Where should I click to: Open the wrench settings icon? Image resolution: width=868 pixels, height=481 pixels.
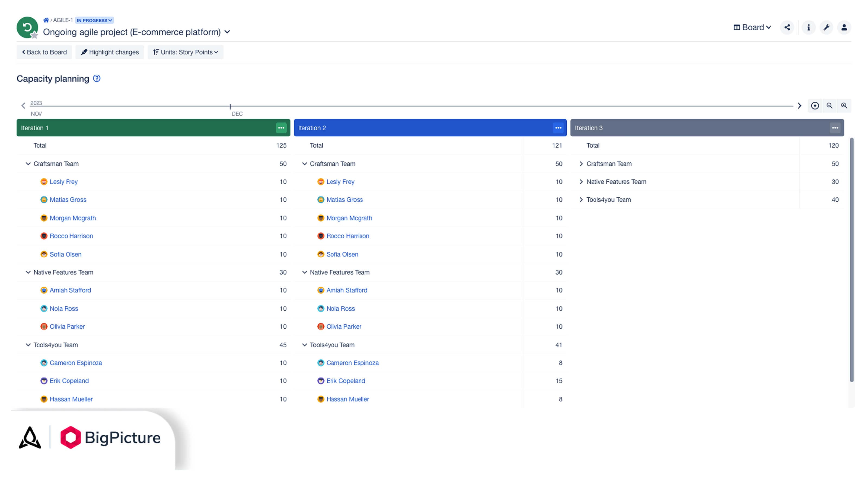[x=826, y=27]
